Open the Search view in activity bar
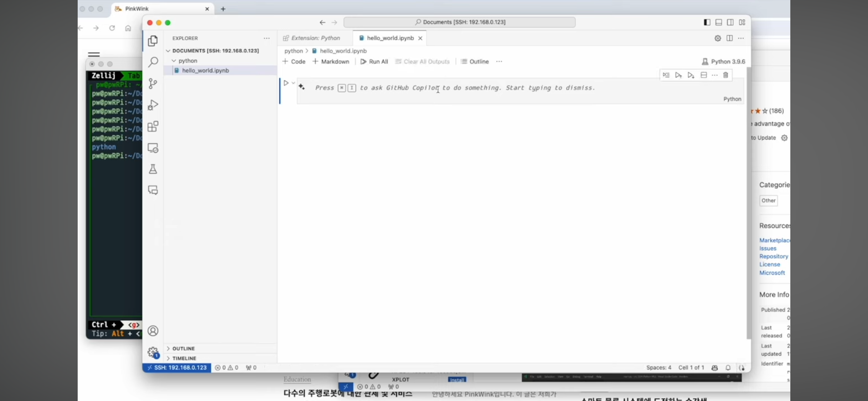The height and width of the screenshot is (401, 868). click(153, 62)
